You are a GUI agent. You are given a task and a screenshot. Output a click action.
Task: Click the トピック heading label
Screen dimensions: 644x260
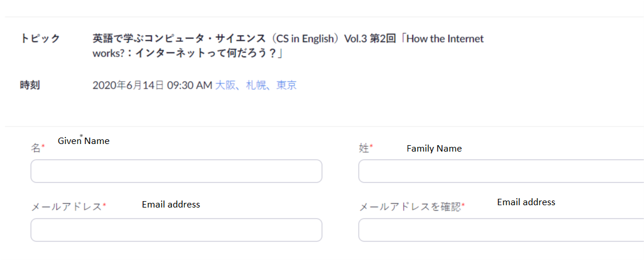click(40, 38)
